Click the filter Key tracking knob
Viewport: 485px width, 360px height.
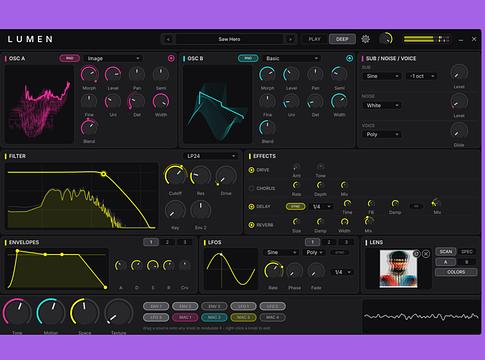tap(175, 211)
